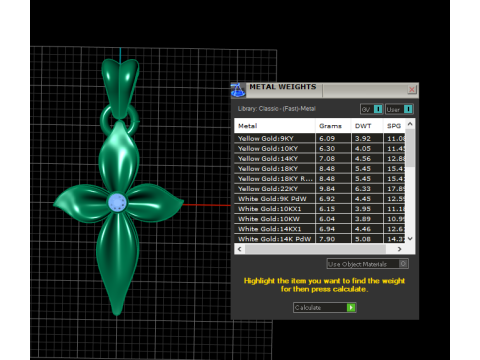
Task: Click the 6.09 grams value
Action: [327, 138]
